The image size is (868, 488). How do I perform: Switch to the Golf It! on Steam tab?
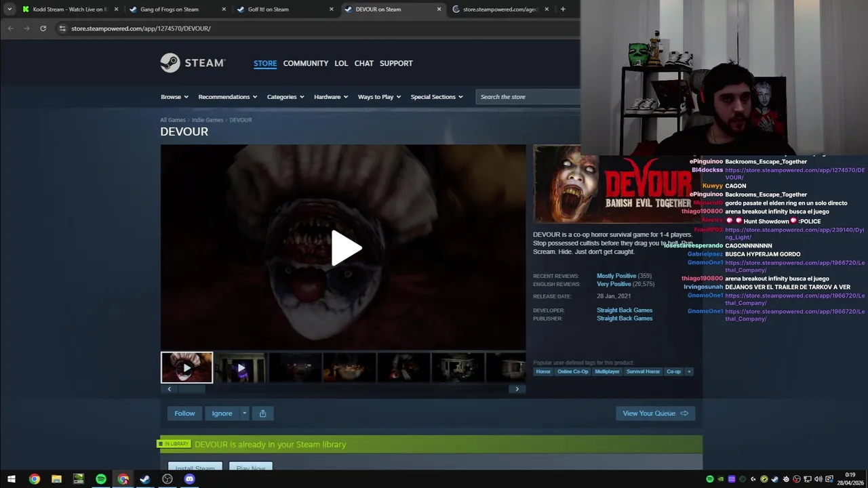click(285, 9)
